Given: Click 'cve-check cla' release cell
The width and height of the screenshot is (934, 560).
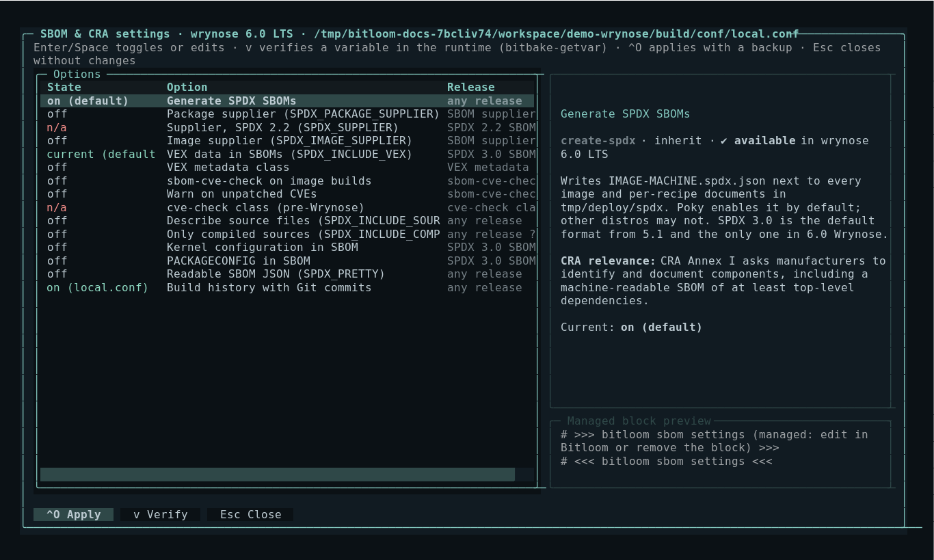Looking at the screenshot, I should (492, 207).
